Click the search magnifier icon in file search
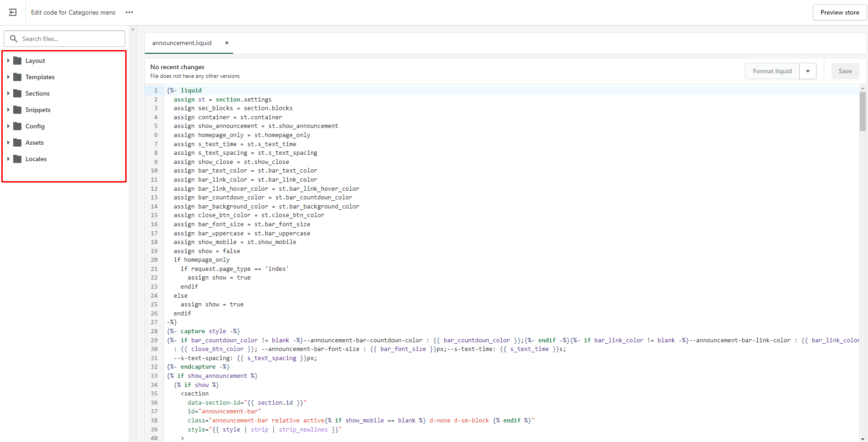The height and width of the screenshot is (442, 868). point(14,39)
